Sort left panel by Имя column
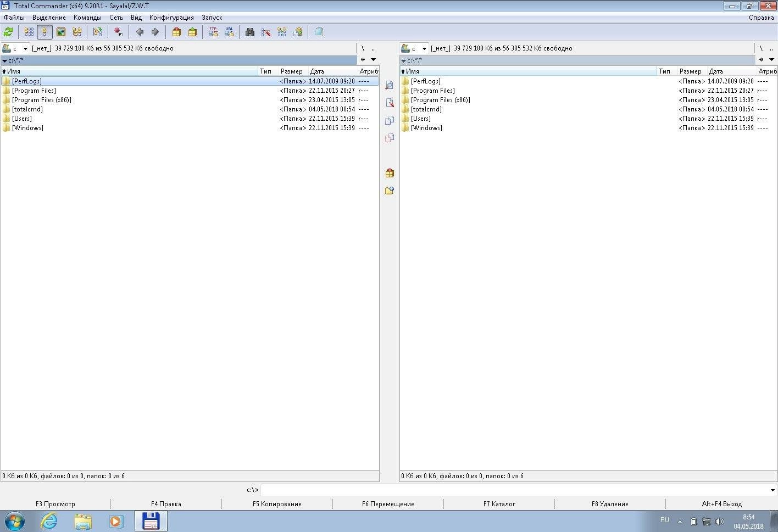The width and height of the screenshot is (778, 532). tap(130, 71)
